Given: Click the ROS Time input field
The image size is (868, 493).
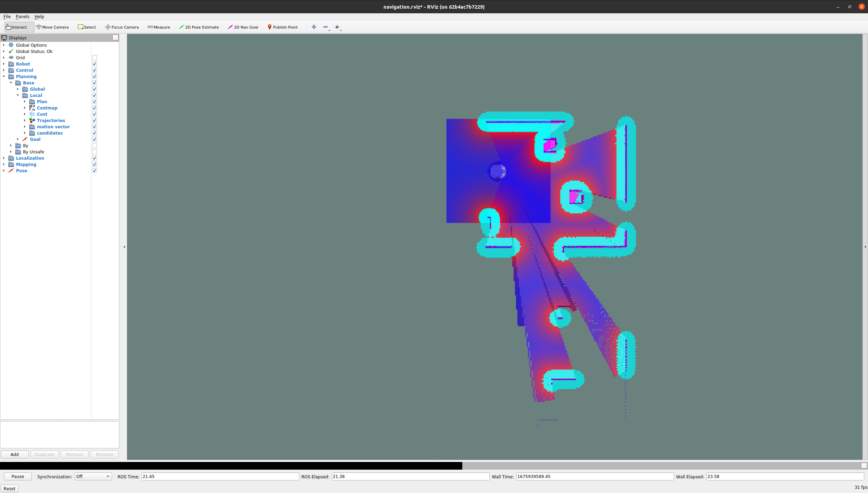Looking at the screenshot, I should [220, 477].
